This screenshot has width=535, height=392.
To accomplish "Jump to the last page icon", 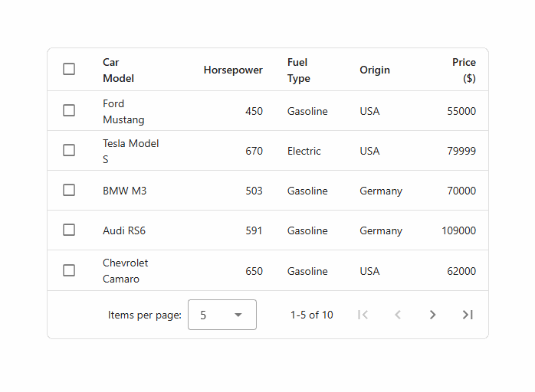I will pos(468,315).
